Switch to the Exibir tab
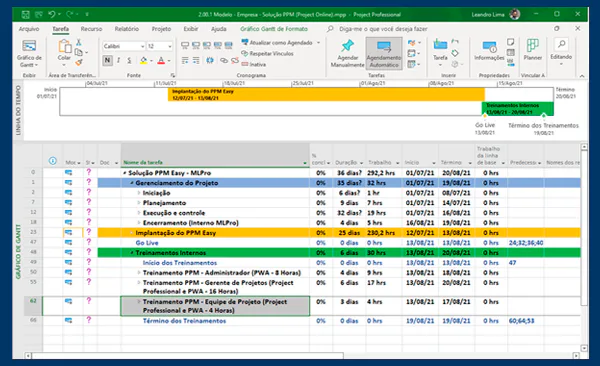600x366 pixels. point(191,29)
